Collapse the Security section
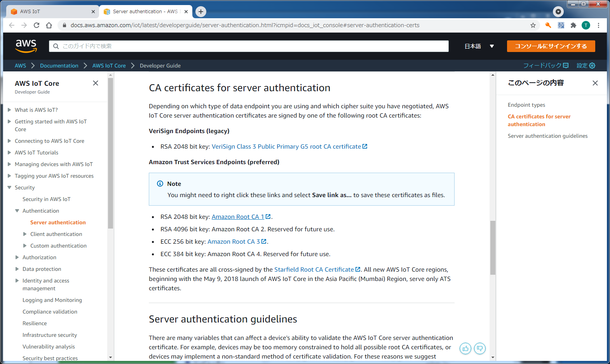Image resolution: width=610 pixels, height=364 pixels. pyautogui.click(x=9, y=187)
